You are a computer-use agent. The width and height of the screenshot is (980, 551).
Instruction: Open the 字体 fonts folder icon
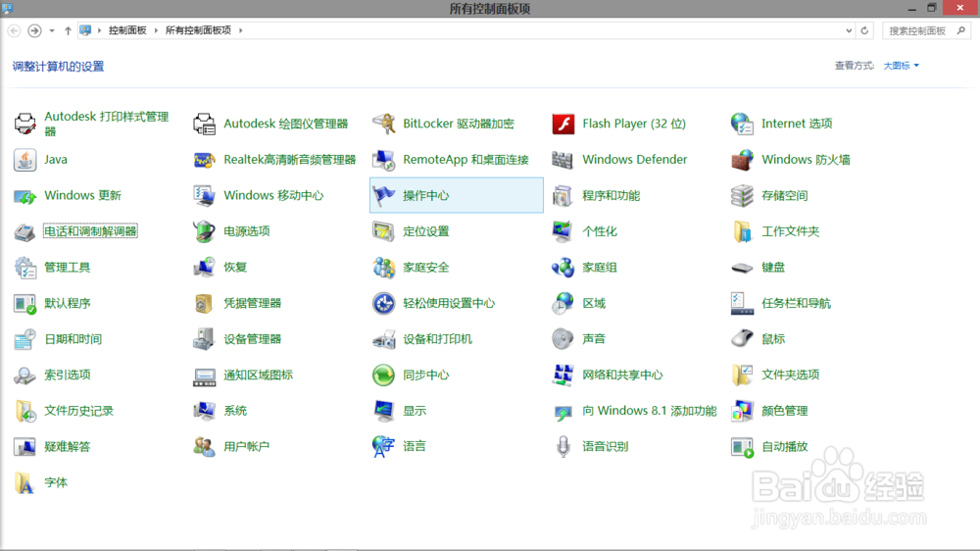click(25, 482)
